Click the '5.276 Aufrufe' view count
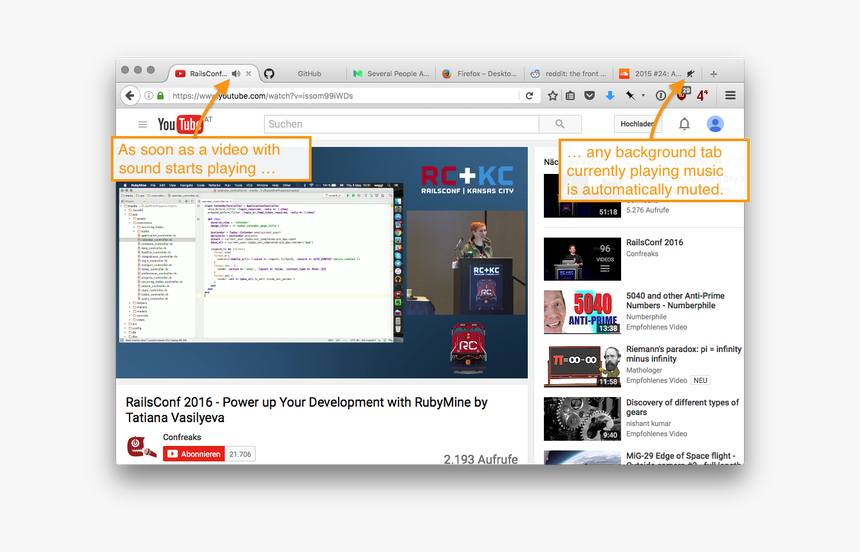Screen dimensions: 860x552 pos(648,210)
